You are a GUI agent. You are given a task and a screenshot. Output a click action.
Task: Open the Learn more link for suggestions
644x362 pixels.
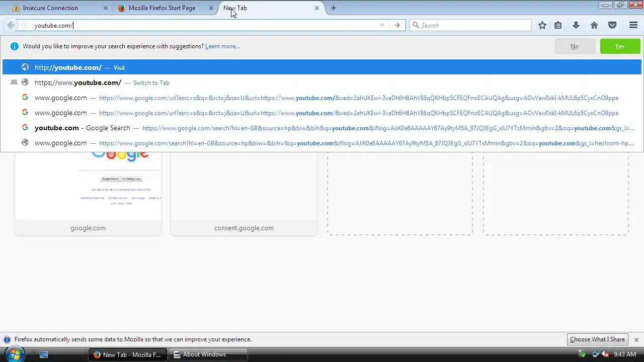click(222, 46)
